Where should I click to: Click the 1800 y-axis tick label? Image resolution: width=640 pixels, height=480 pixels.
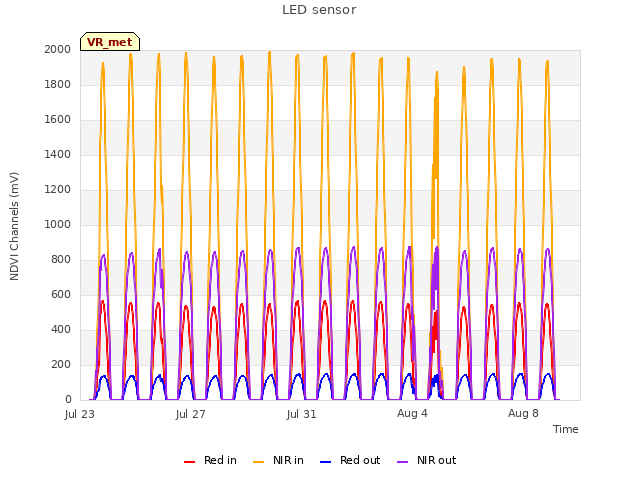pos(58,84)
